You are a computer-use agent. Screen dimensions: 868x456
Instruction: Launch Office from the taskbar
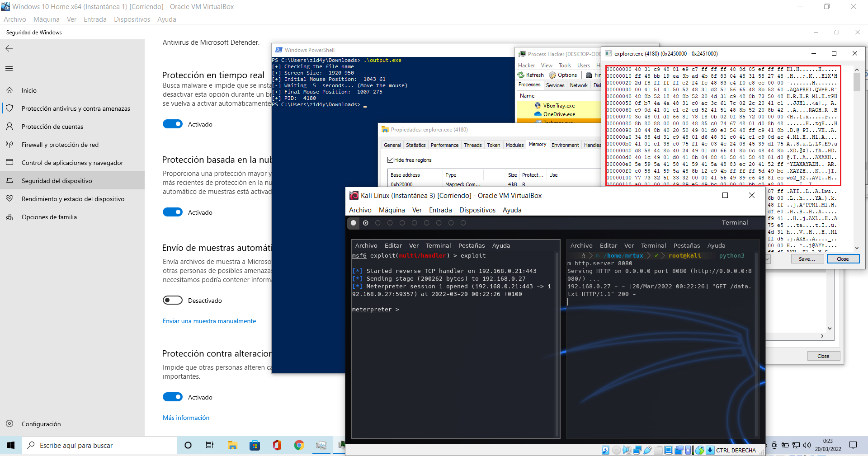pos(277,446)
